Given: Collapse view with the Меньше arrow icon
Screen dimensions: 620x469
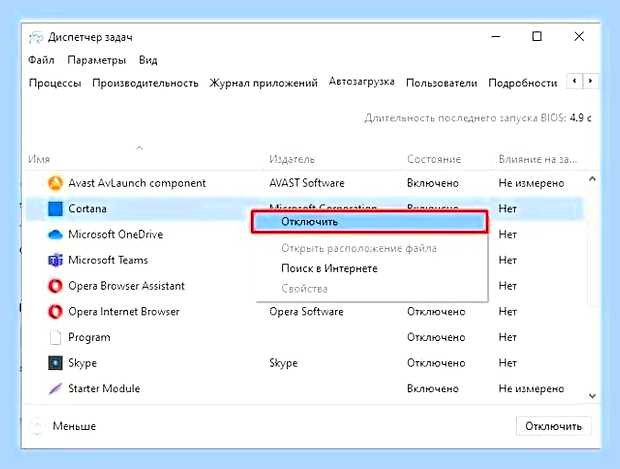Looking at the screenshot, I should (x=36, y=426).
